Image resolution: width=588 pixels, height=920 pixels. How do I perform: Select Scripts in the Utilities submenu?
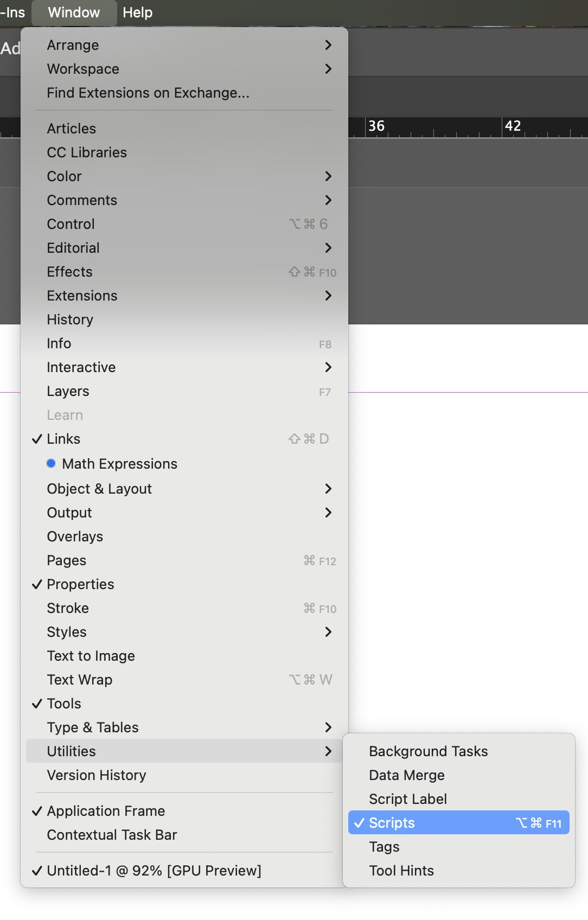(392, 823)
